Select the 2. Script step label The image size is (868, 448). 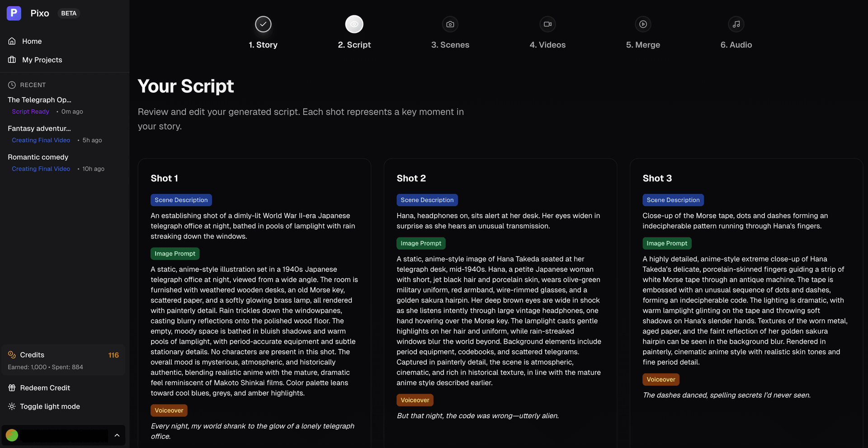(354, 45)
